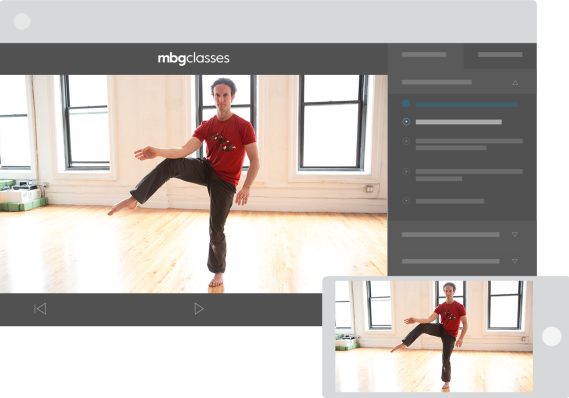Select the third lesson play circle

[406, 141]
